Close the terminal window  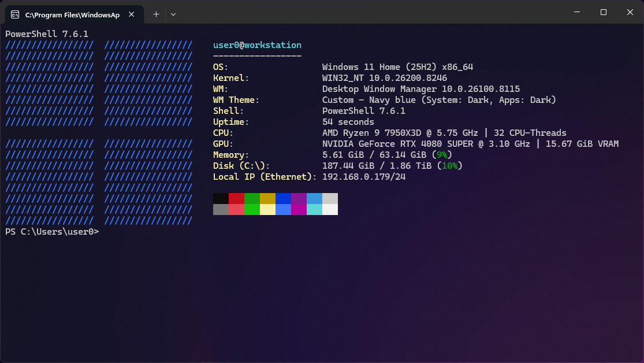pos(630,12)
